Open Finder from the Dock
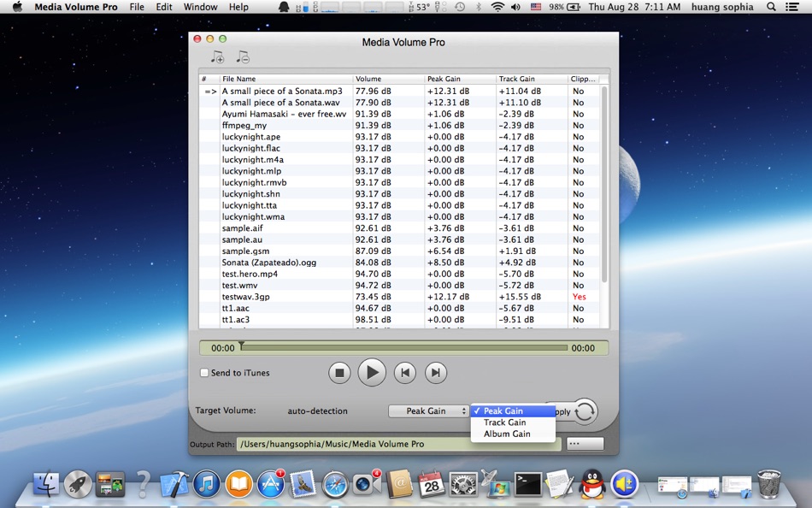 click(46, 484)
